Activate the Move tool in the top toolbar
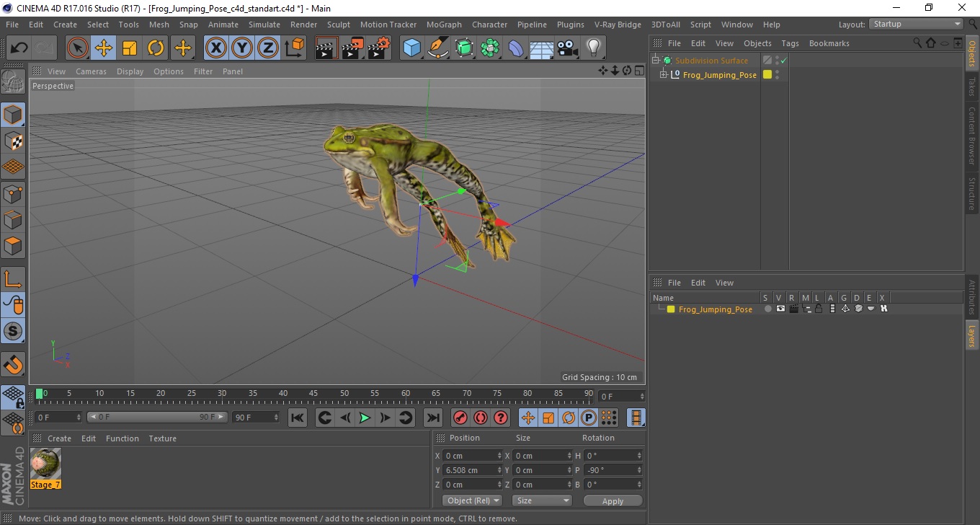The height and width of the screenshot is (525, 980). coord(104,48)
